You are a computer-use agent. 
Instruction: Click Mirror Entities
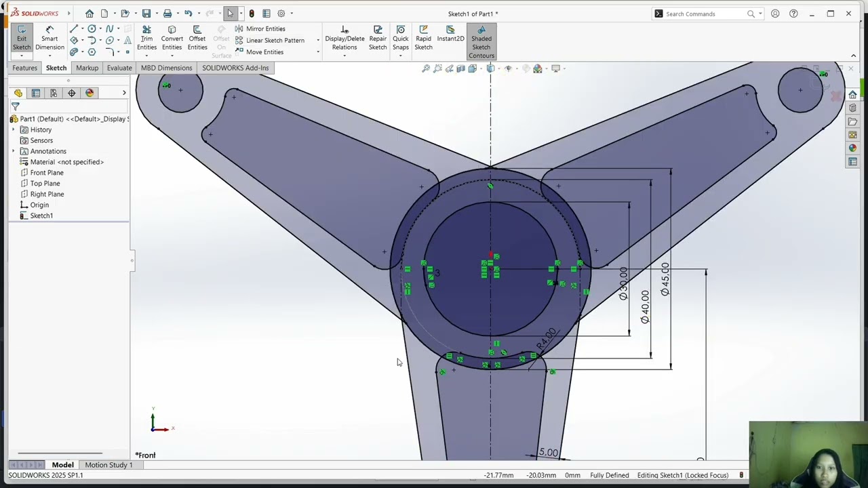click(260, 28)
